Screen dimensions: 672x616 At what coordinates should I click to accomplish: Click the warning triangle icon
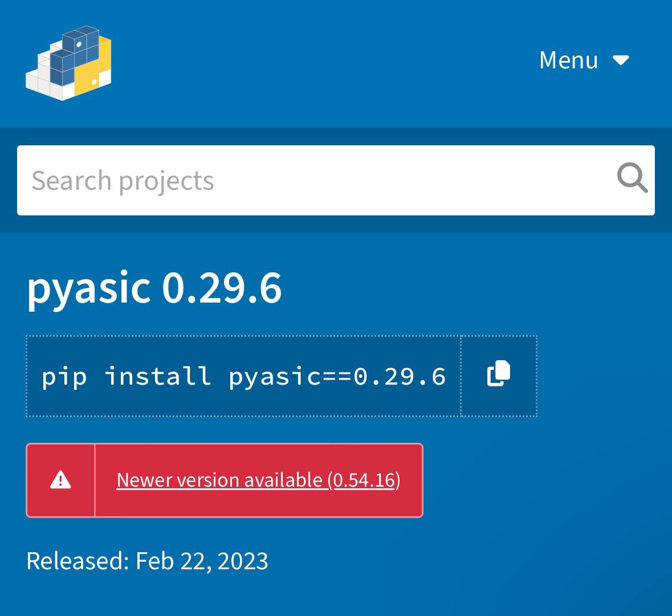(x=60, y=480)
